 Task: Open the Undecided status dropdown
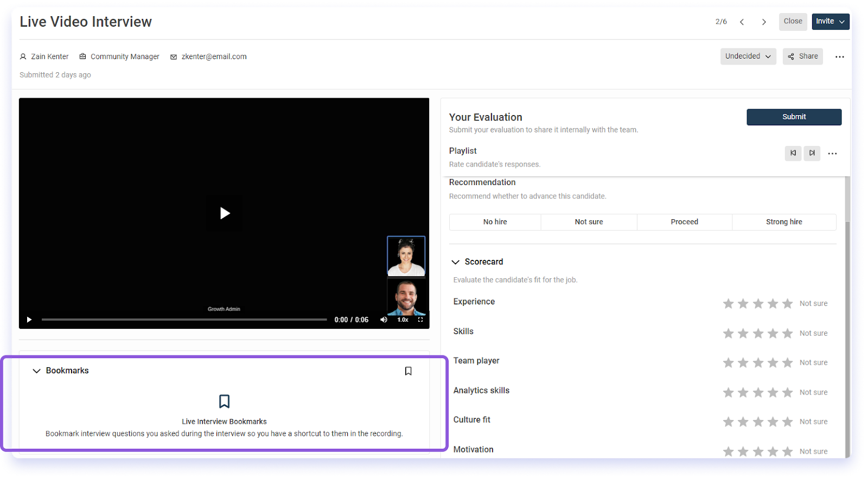[748, 56]
